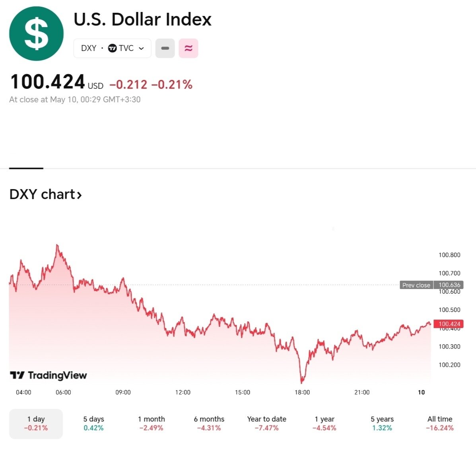This screenshot has height=455, width=476.
Task: Click the red 100.424 price tag
Action: click(449, 324)
